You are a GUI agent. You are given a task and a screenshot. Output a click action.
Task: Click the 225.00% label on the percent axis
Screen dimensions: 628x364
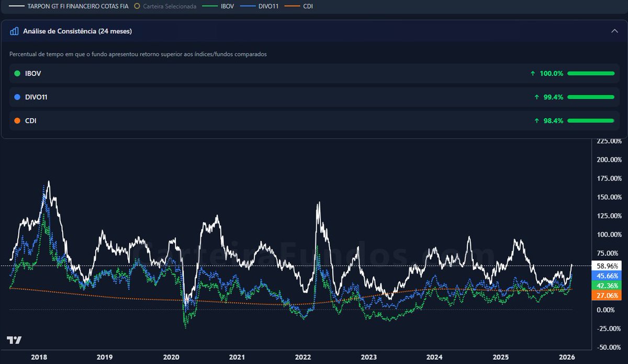coord(609,141)
